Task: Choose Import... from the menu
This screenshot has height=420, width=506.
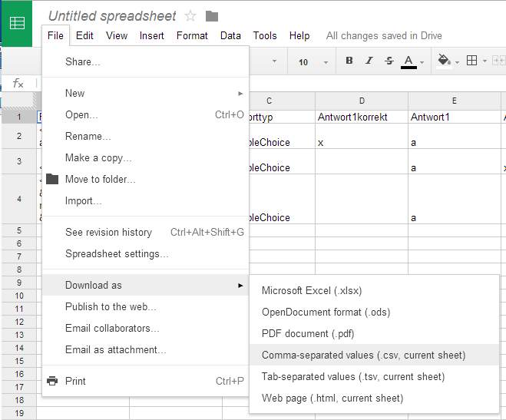Action: tap(146, 200)
